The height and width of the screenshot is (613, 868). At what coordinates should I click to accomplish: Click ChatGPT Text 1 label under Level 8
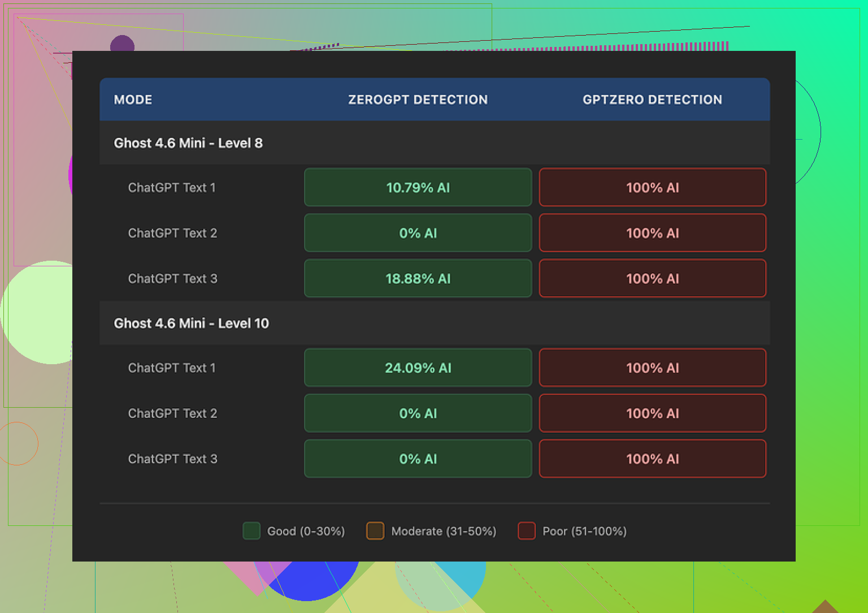172,188
